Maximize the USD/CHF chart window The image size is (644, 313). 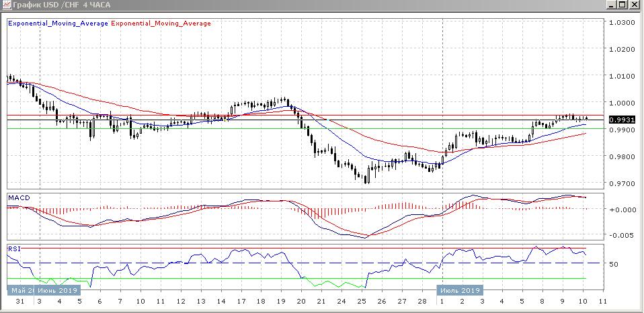pos(622,5)
